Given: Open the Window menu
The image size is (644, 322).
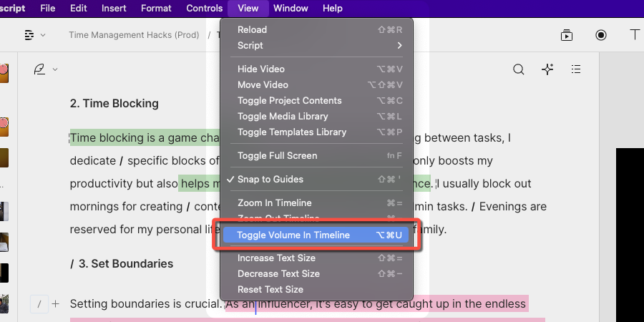Looking at the screenshot, I should coord(291,8).
